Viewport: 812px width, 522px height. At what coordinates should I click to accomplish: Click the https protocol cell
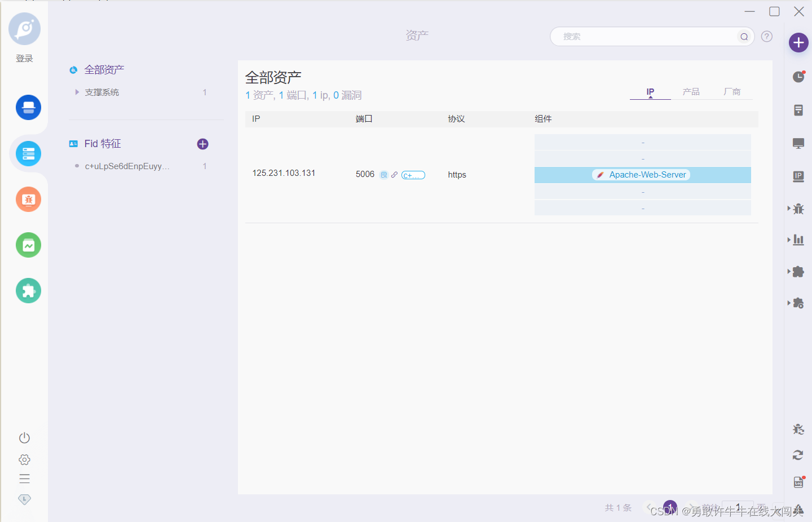[457, 175]
